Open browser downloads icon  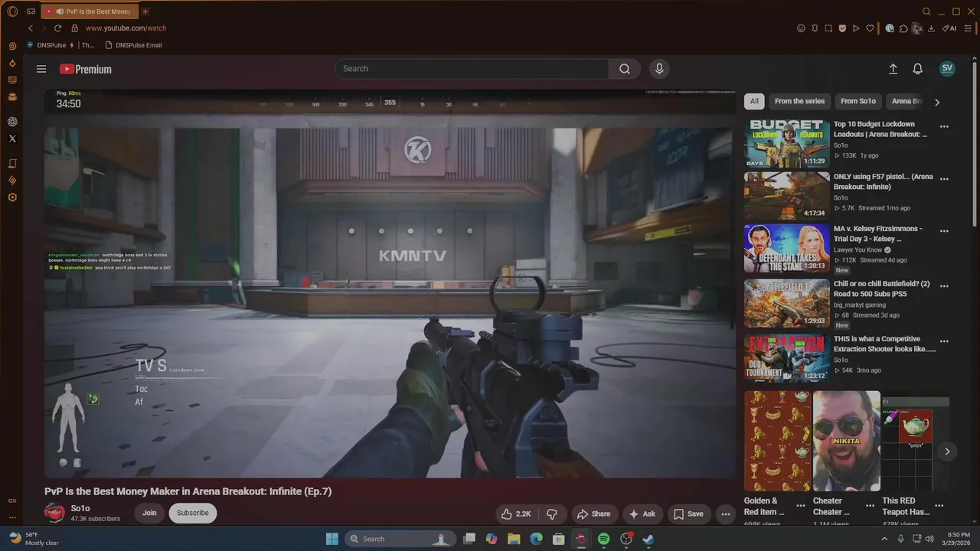click(x=931, y=28)
